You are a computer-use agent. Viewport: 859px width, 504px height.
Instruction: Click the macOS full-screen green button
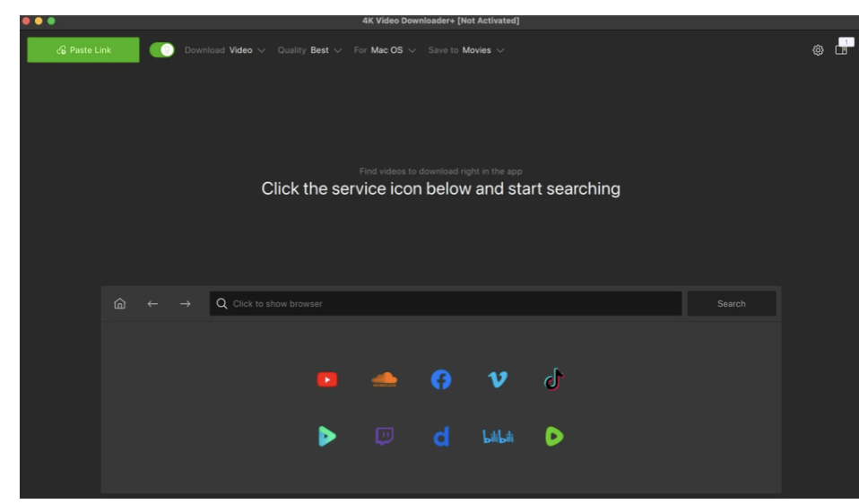[51, 21]
